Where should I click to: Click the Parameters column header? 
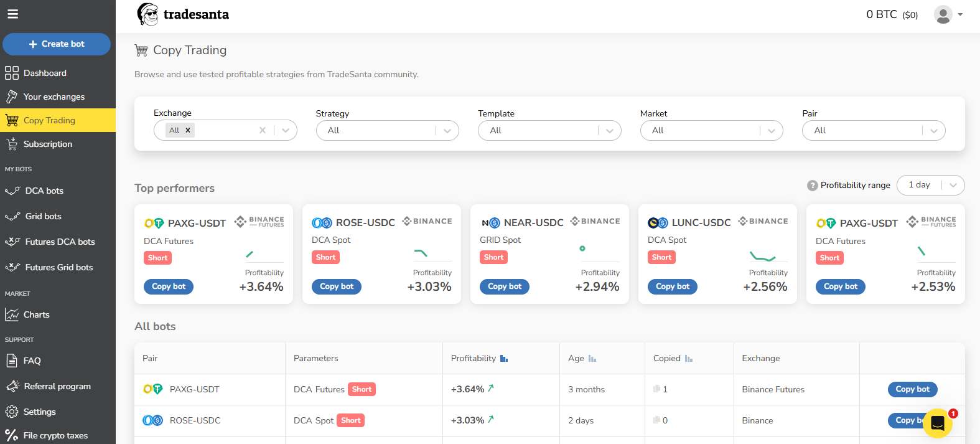pyautogui.click(x=316, y=358)
